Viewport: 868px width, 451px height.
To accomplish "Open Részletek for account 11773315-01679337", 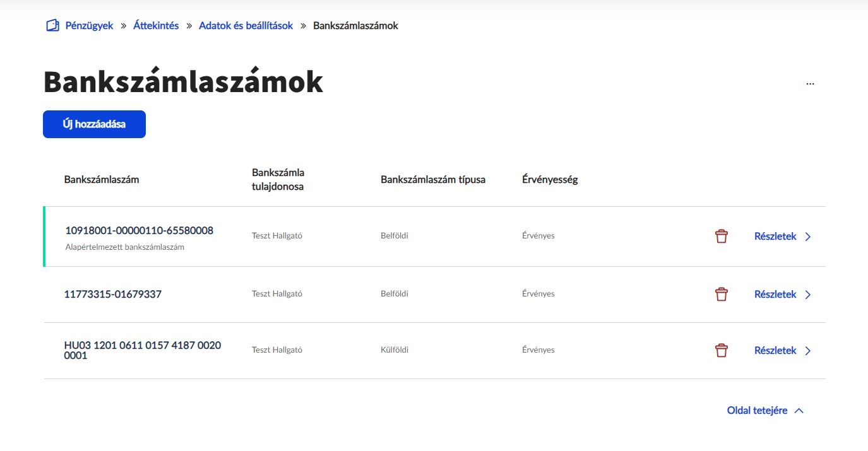I will pyautogui.click(x=775, y=295).
